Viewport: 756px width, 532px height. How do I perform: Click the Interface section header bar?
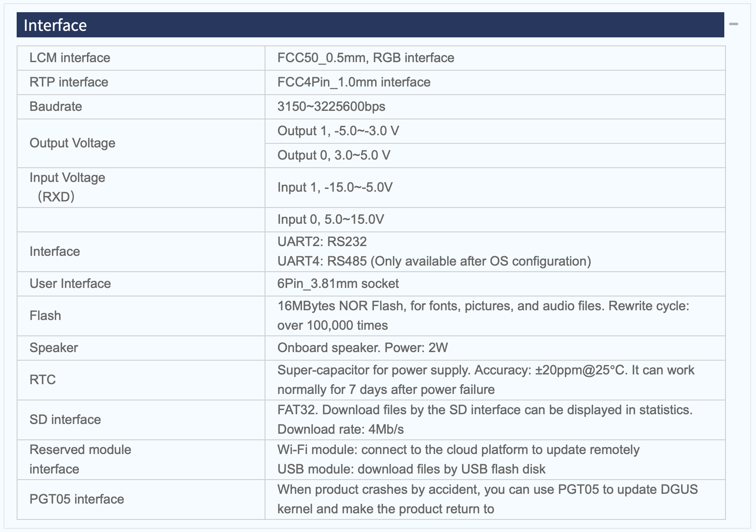(x=370, y=25)
